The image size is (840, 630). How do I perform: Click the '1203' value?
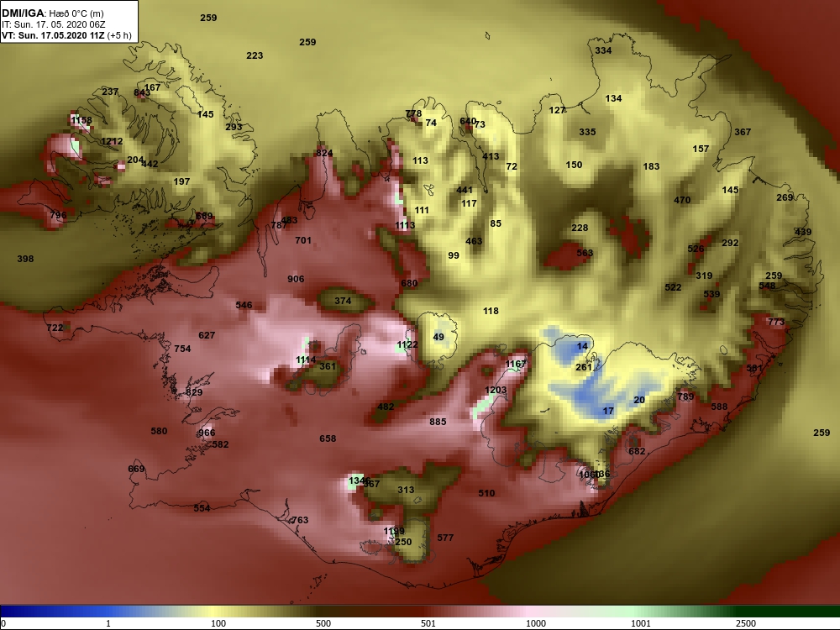(496, 390)
